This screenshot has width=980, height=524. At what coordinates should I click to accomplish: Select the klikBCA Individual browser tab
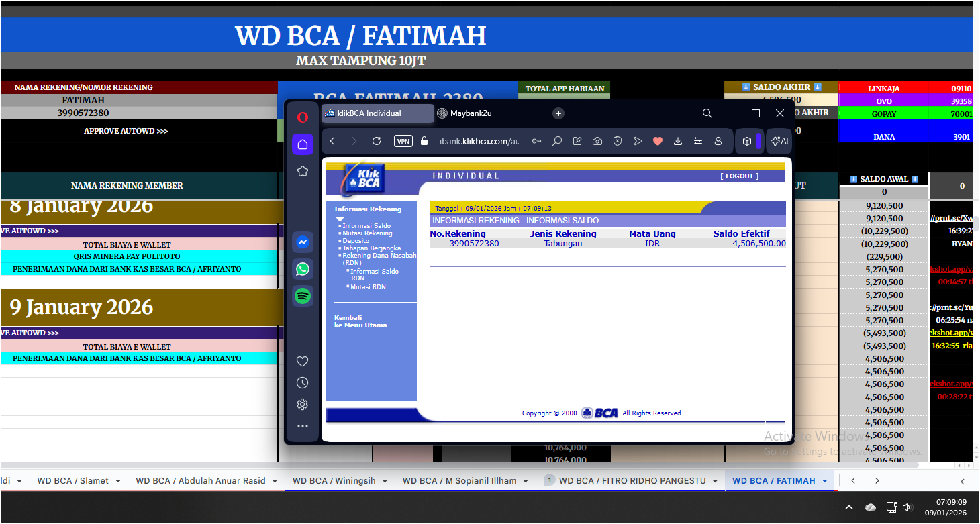click(377, 113)
